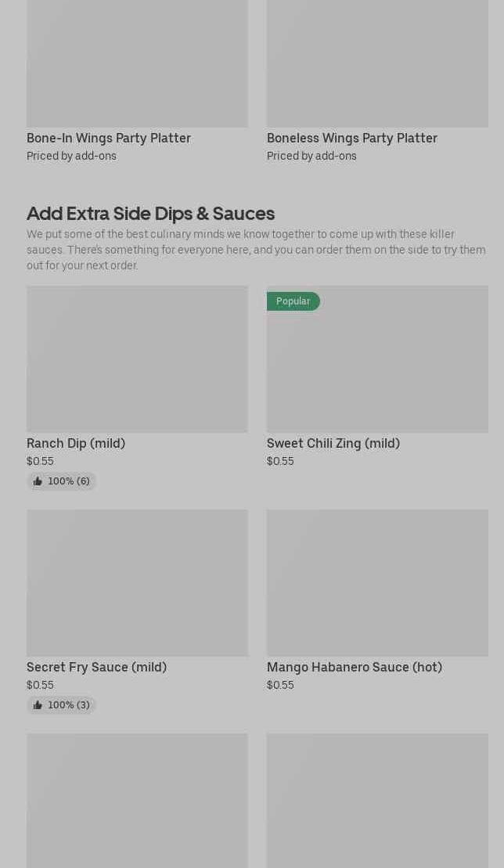The height and width of the screenshot is (868, 504).
Task: Click the Popular badge on Sweet Chili Zing
Action: click(293, 301)
